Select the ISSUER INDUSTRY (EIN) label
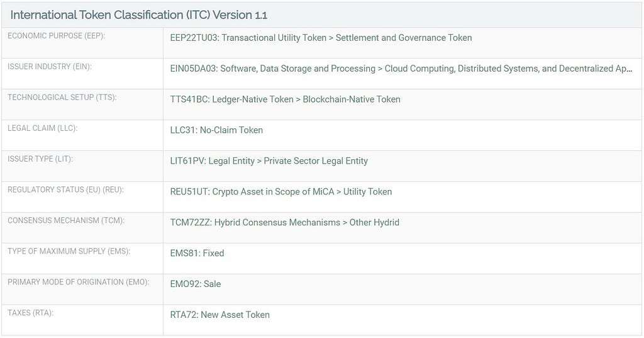Image resolution: width=644 pixels, height=338 pixels. (50, 67)
